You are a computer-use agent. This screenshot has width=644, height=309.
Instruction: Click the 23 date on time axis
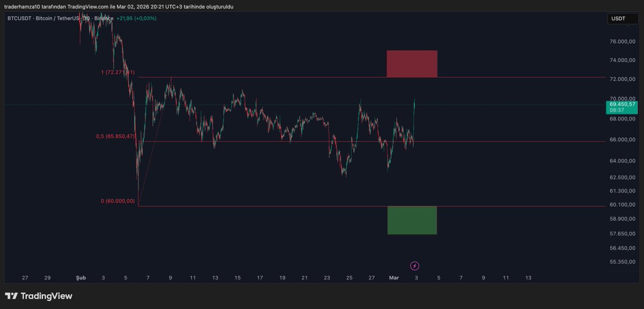pos(327,278)
